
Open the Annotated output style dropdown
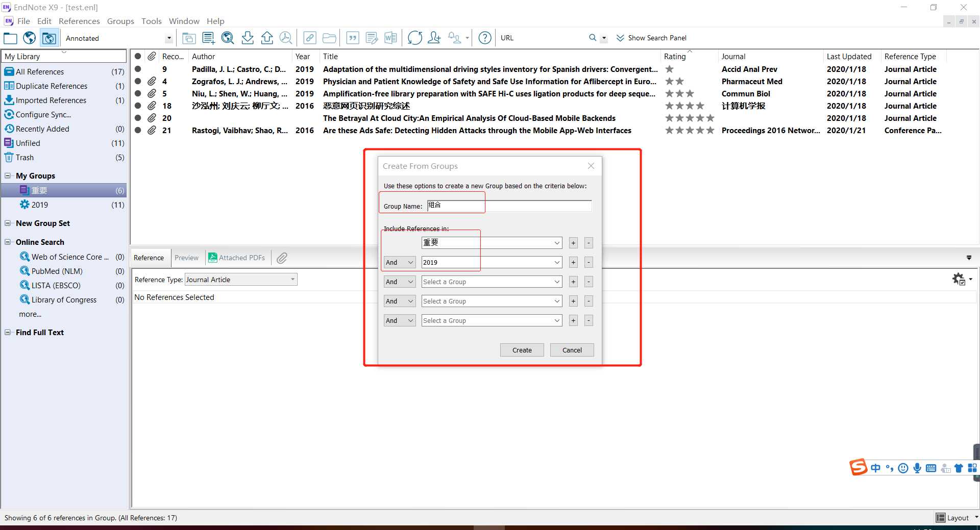pos(169,38)
